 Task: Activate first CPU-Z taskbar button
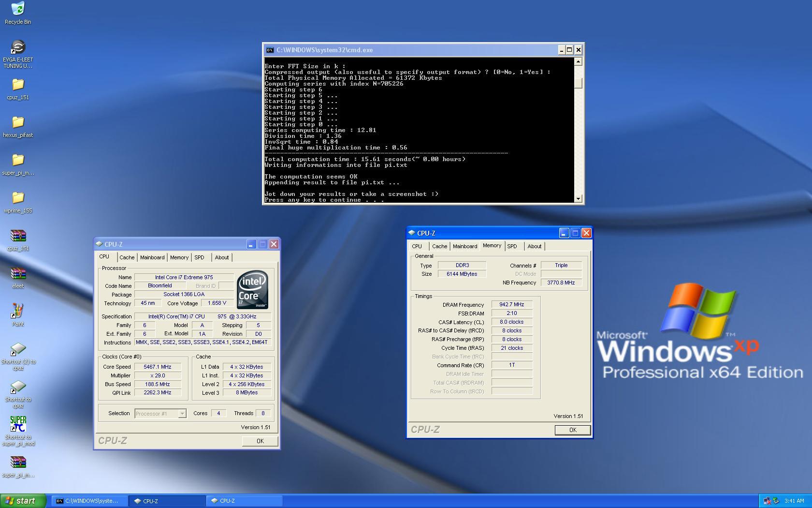(x=167, y=501)
